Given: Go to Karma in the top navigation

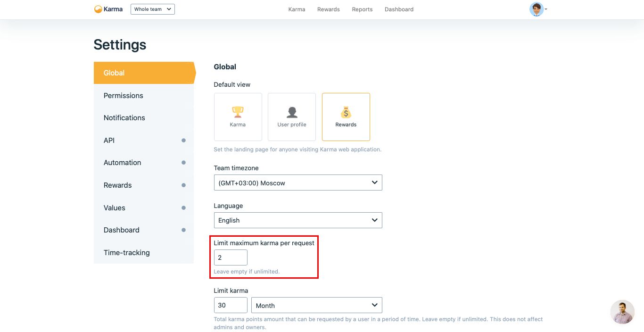Looking at the screenshot, I should coord(297,9).
